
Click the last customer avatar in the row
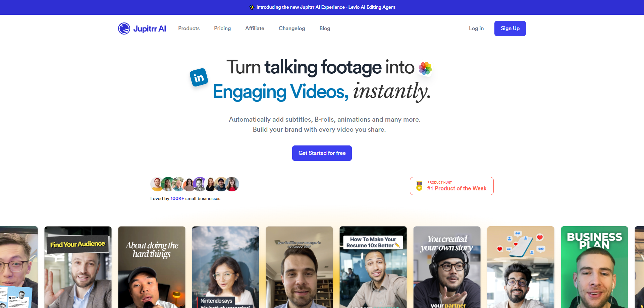click(232, 184)
